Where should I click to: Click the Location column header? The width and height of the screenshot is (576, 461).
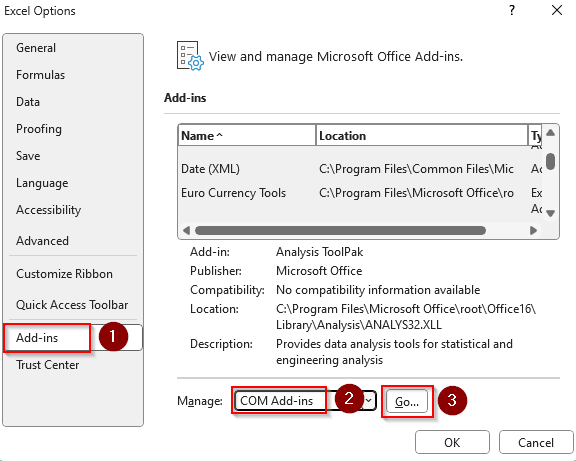click(422, 136)
